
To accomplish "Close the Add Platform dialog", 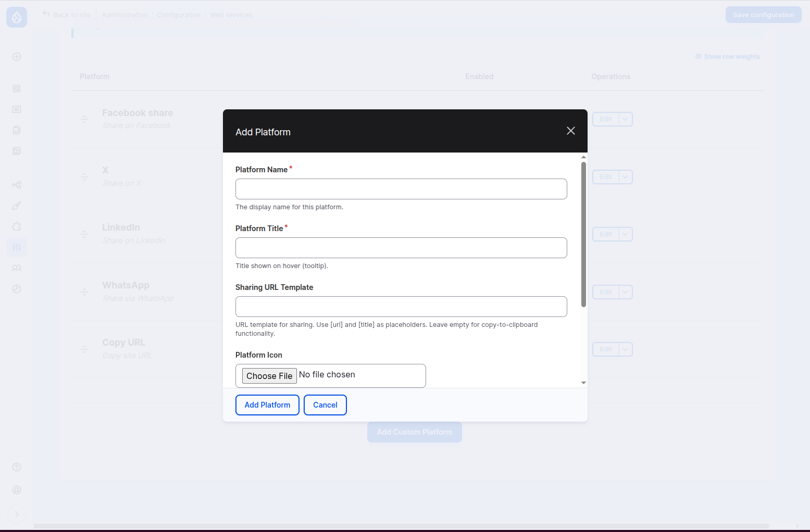I will point(571,131).
